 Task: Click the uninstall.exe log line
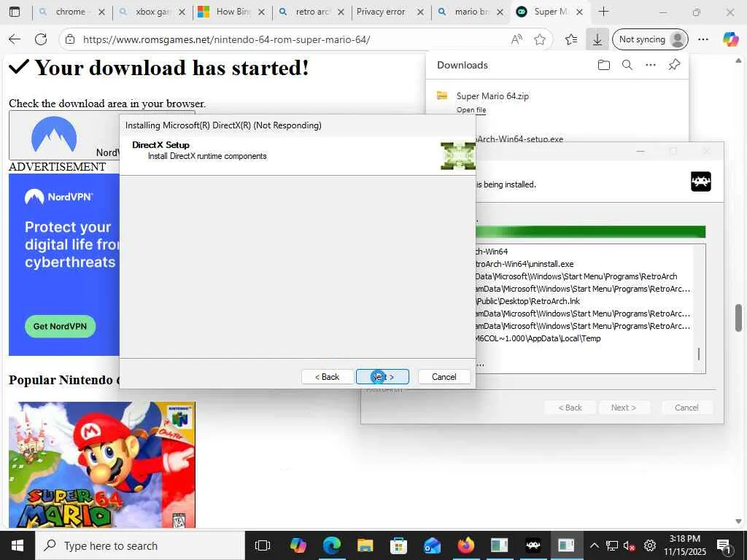point(525,264)
